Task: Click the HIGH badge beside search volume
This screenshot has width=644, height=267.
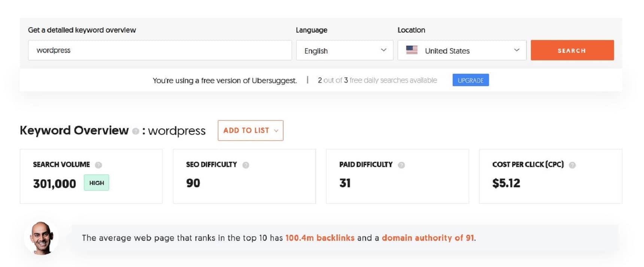Action: [x=97, y=183]
